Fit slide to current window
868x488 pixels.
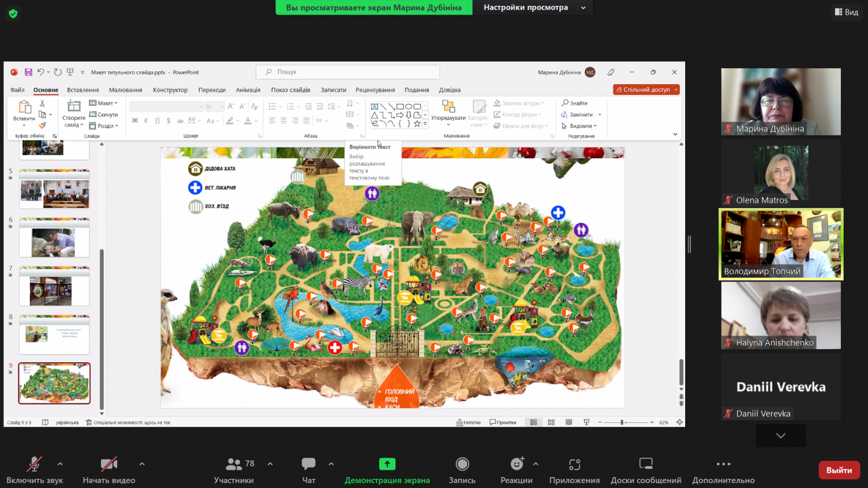[x=679, y=422]
